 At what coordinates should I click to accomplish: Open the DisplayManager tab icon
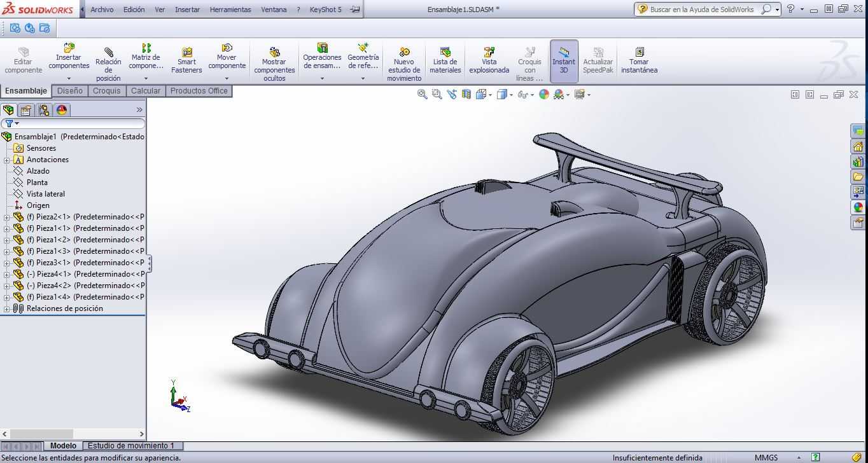click(62, 110)
